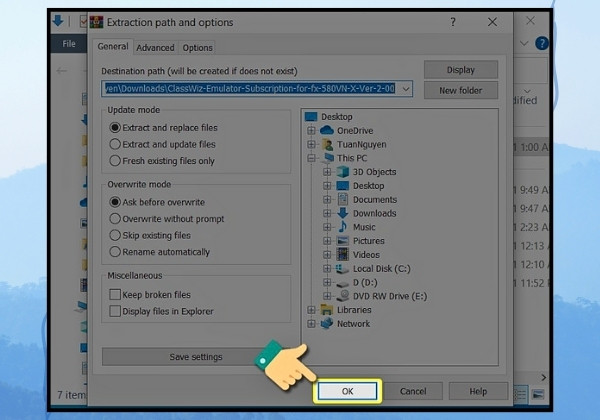Enable Display files in Explorer checkbox
This screenshot has width=600, height=420.
tap(115, 311)
